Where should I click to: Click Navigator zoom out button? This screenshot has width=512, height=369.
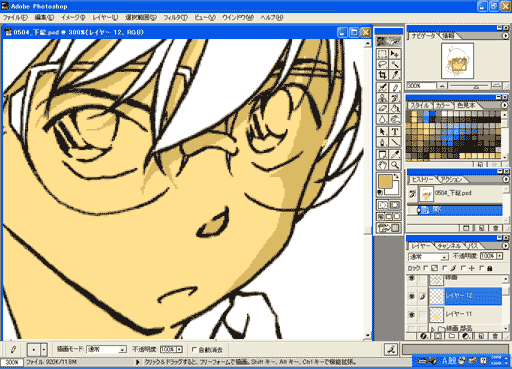point(442,86)
